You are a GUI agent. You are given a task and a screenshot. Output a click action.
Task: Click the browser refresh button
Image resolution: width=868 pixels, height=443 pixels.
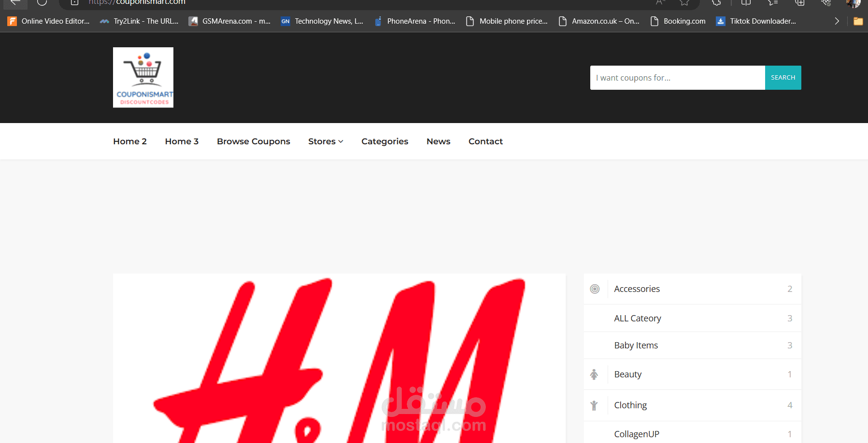(x=42, y=2)
